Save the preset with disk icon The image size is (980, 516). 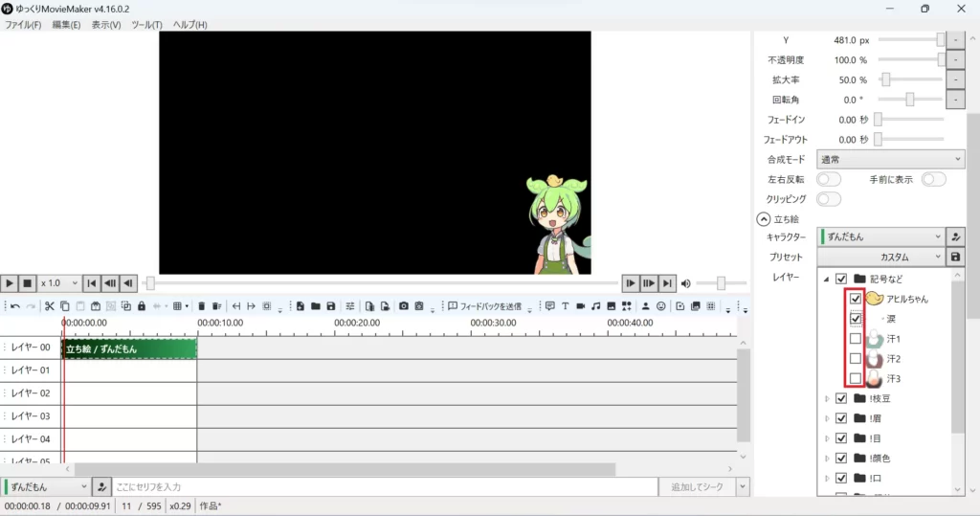(x=956, y=258)
